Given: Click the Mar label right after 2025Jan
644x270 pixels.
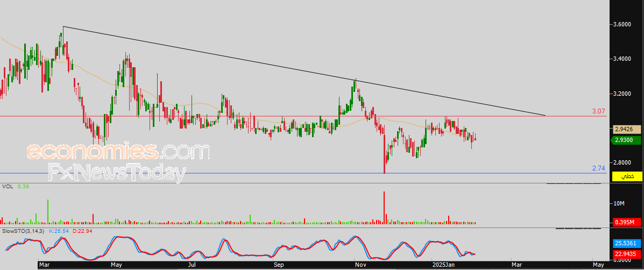Looking at the screenshot, I should (515, 265).
